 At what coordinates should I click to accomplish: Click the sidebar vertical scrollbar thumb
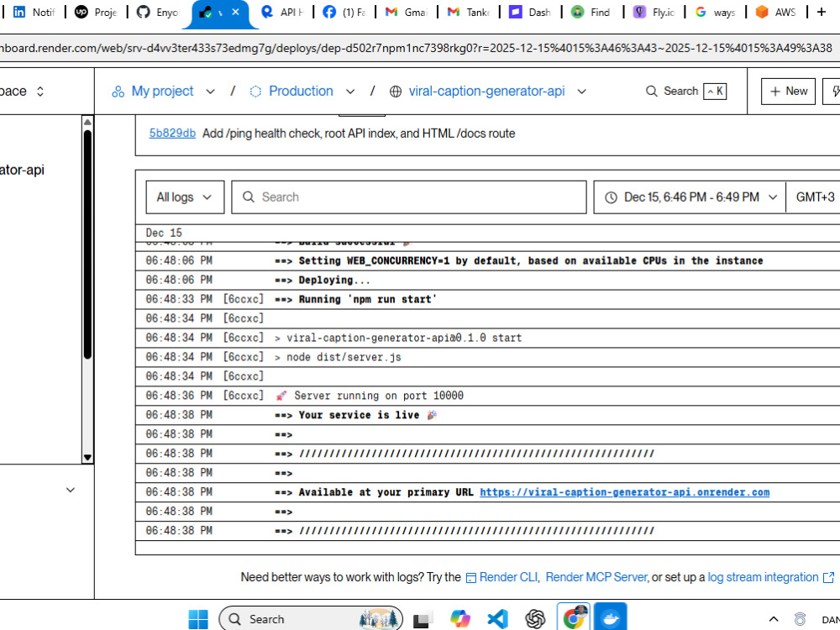(88, 244)
